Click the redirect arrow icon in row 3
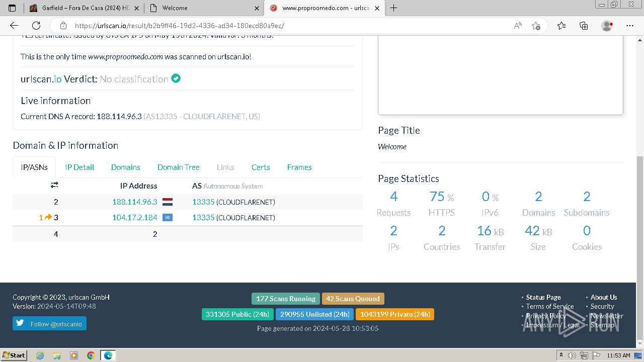This screenshot has width=644, height=362. 48,217
